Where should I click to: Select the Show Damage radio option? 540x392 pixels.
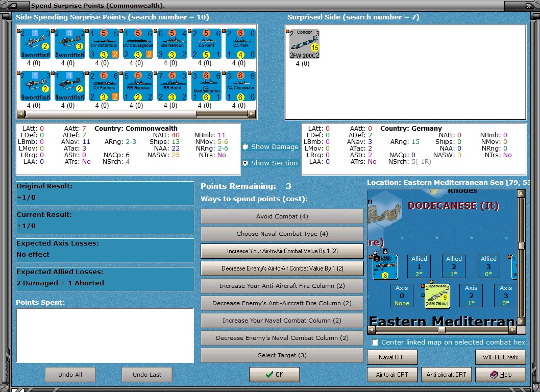point(271,146)
